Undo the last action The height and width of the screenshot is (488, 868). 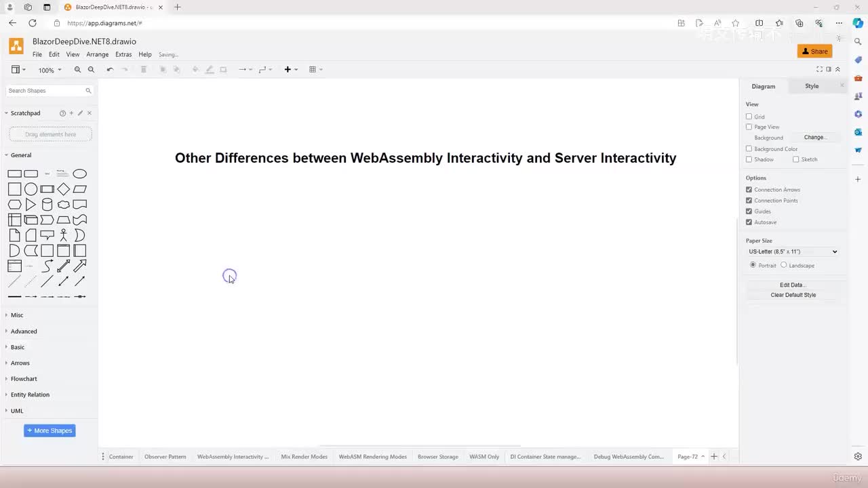[x=110, y=70]
